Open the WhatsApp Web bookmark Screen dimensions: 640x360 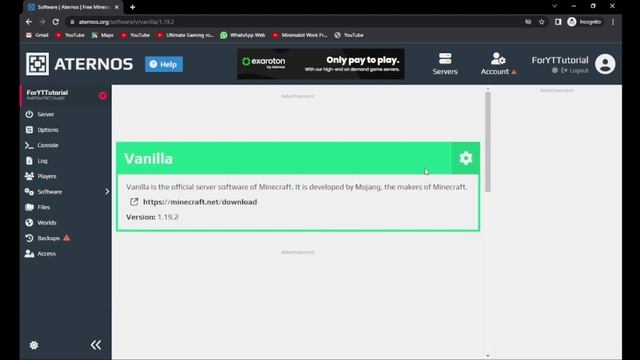coord(243,35)
